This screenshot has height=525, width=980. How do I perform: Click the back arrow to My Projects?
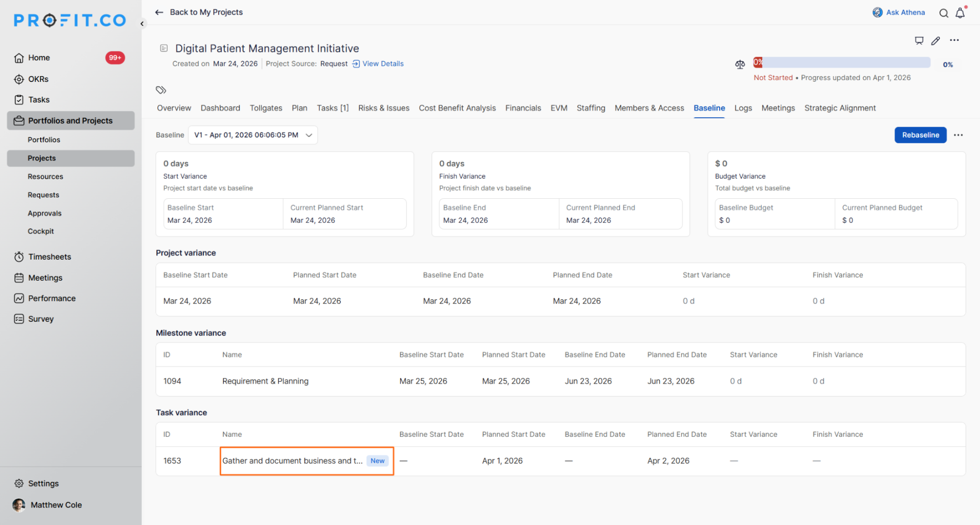pos(159,12)
